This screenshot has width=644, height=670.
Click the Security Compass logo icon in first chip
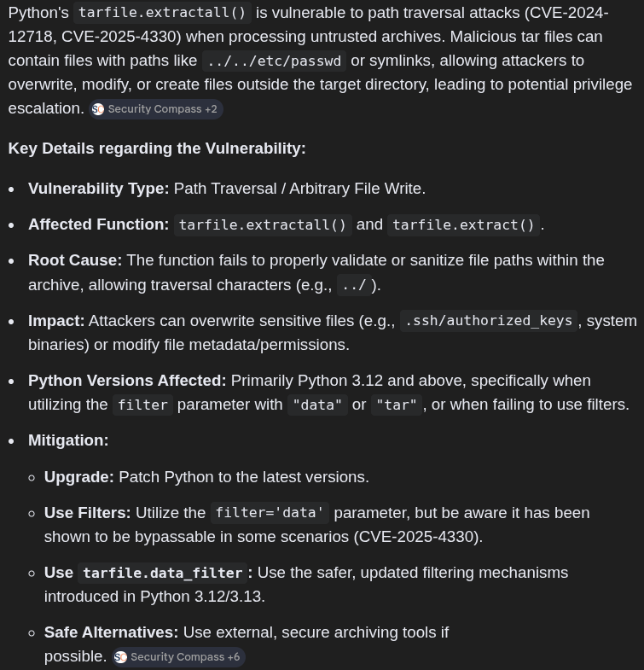tap(98, 109)
